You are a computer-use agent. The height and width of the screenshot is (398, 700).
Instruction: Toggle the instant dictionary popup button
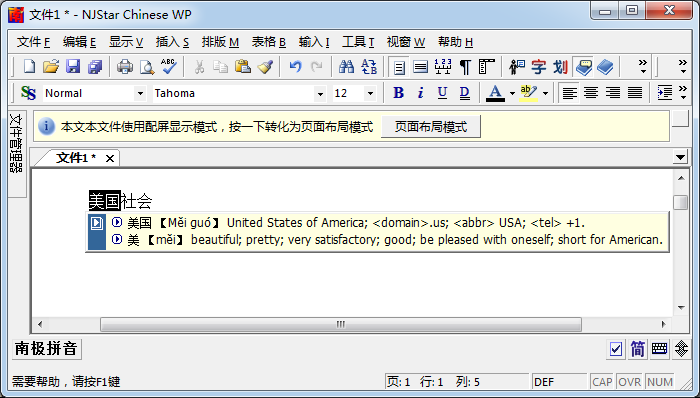point(583,67)
